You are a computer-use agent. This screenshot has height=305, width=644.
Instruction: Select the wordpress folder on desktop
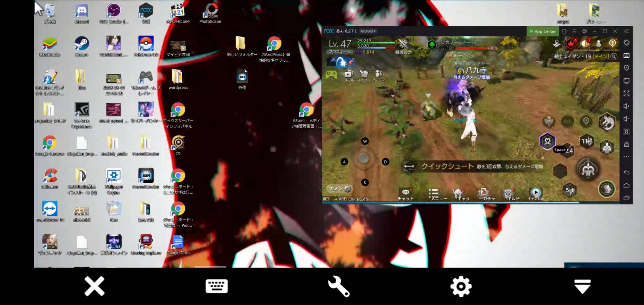pyautogui.click(x=178, y=80)
